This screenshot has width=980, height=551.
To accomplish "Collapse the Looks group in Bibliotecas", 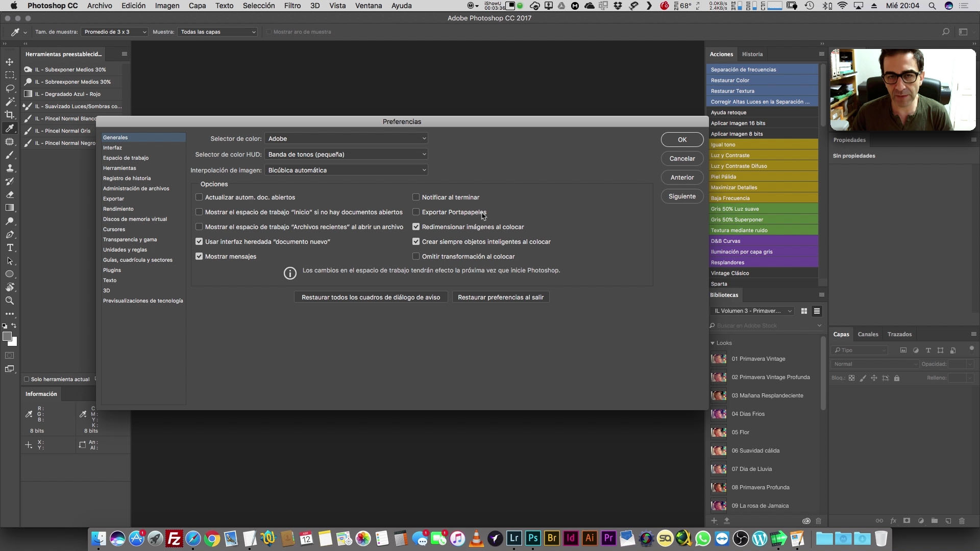I will click(713, 343).
